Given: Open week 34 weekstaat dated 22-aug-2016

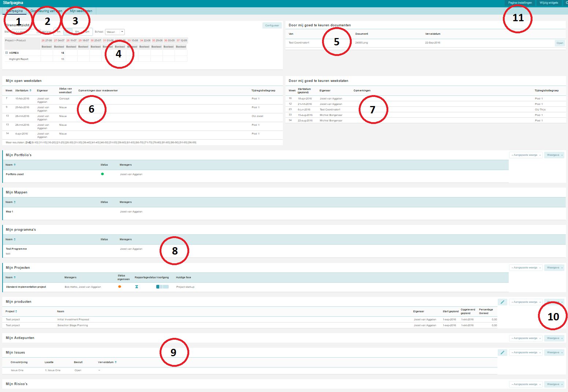Looking at the screenshot, I should (x=290, y=120).
